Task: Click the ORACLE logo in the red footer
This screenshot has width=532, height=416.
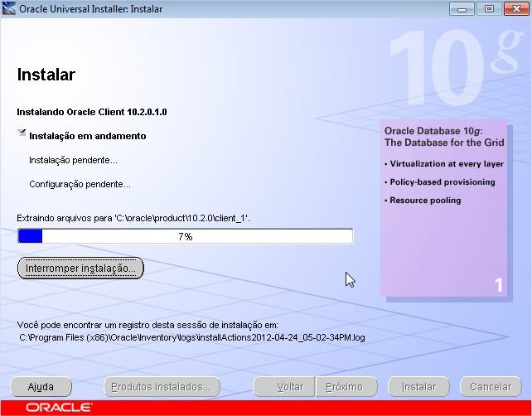Action: pos(59,407)
